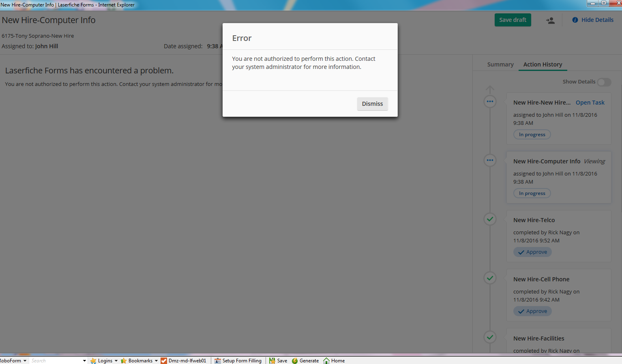Open the Logins dropdown in RoboForm toolbar
Viewport: 622px width, 364px height.
[x=116, y=361]
